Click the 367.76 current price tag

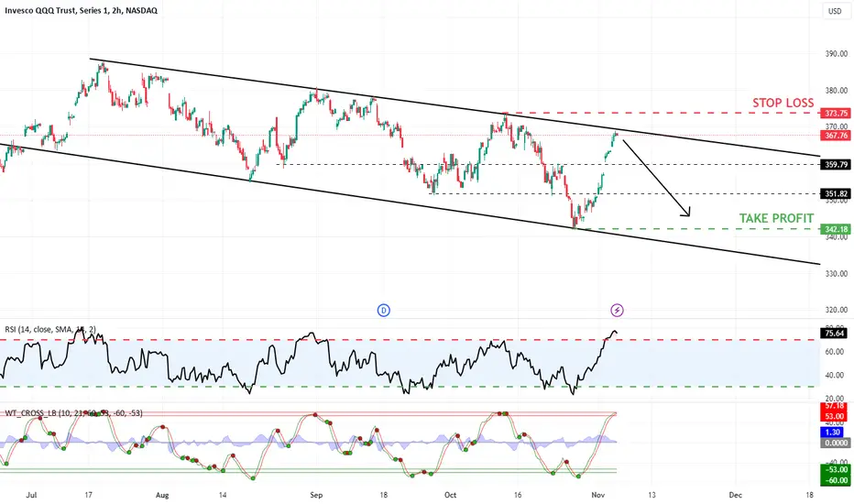(x=836, y=135)
